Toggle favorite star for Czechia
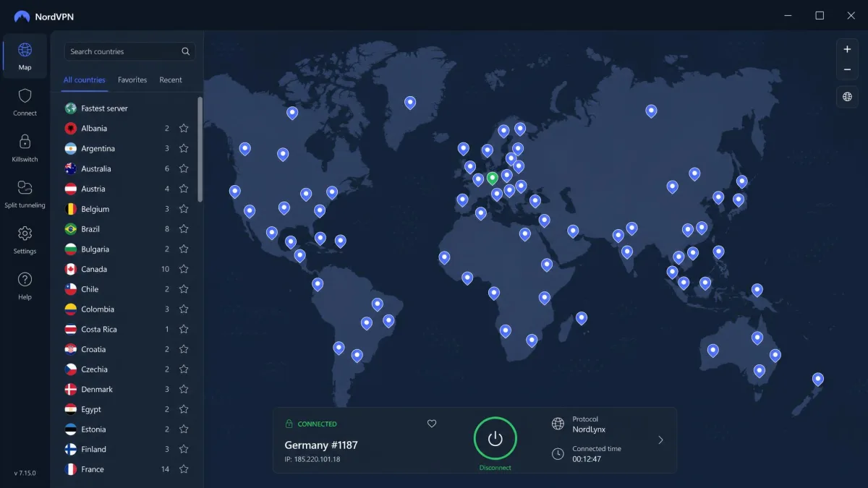Screen dimensions: 868x488 point(184,369)
